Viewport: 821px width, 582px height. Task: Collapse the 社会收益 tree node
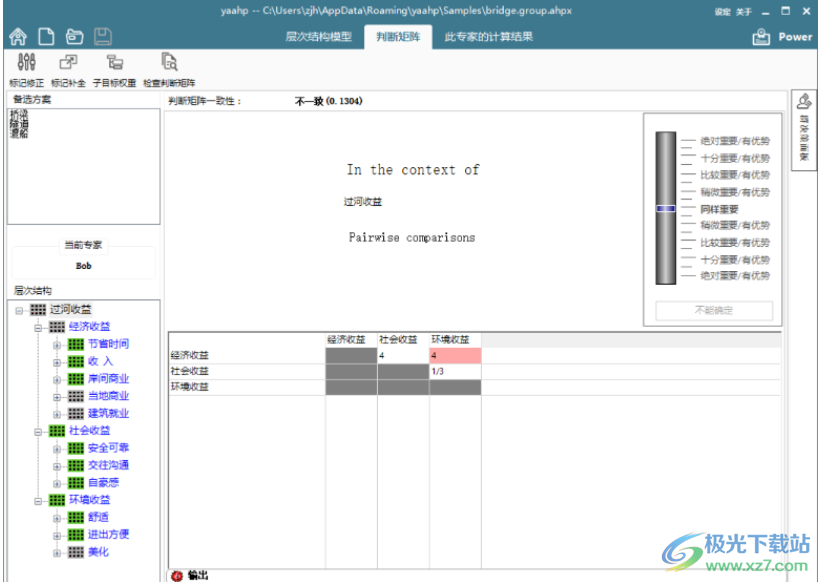pyautogui.click(x=38, y=431)
